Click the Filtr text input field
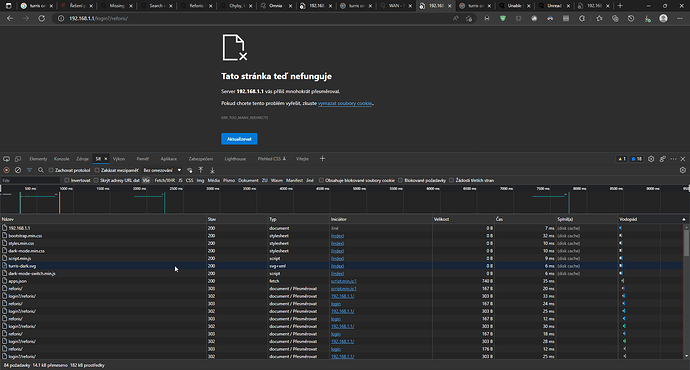The width and height of the screenshot is (690, 370). [30, 180]
